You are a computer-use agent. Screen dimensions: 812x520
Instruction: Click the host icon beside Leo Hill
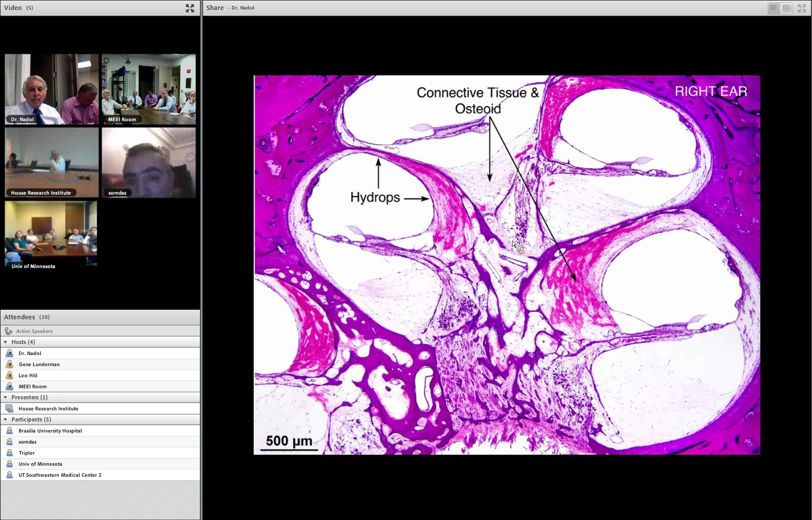coord(9,375)
